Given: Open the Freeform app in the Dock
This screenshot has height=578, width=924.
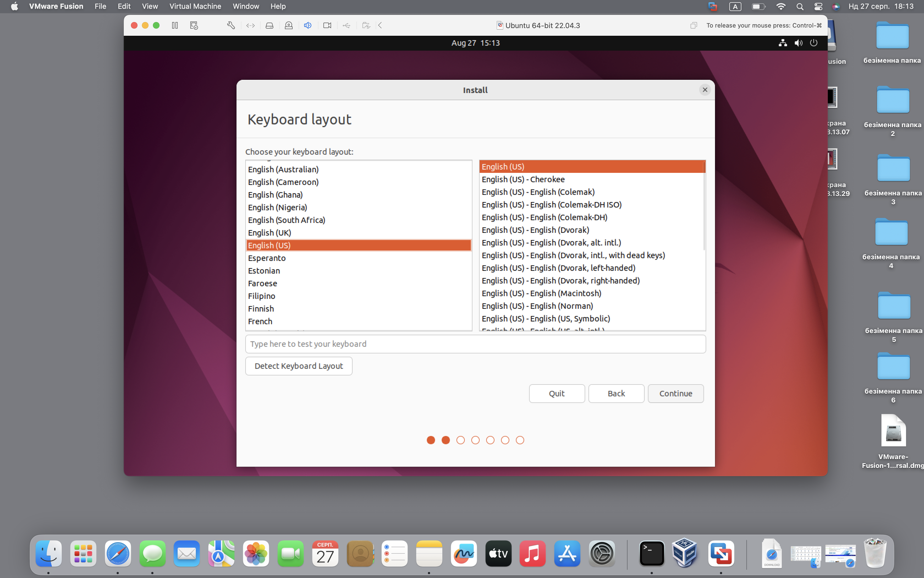Looking at the screenshot, I should coord(464,553).
